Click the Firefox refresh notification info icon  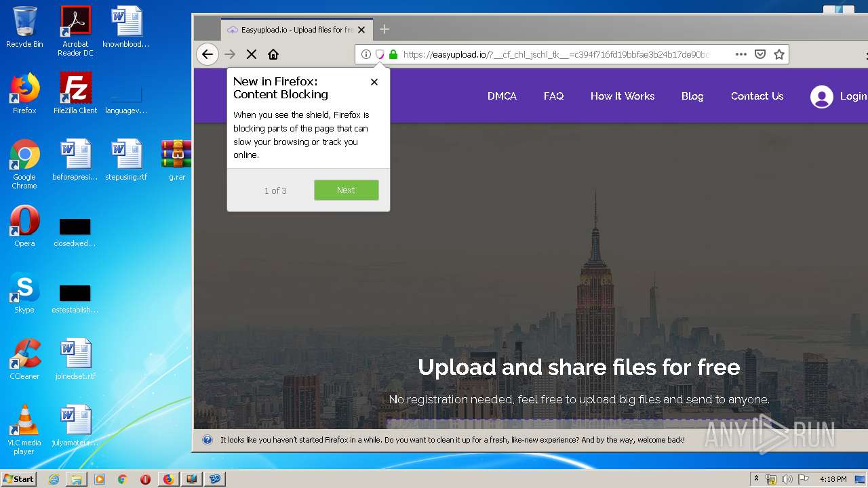pos(208,440)
